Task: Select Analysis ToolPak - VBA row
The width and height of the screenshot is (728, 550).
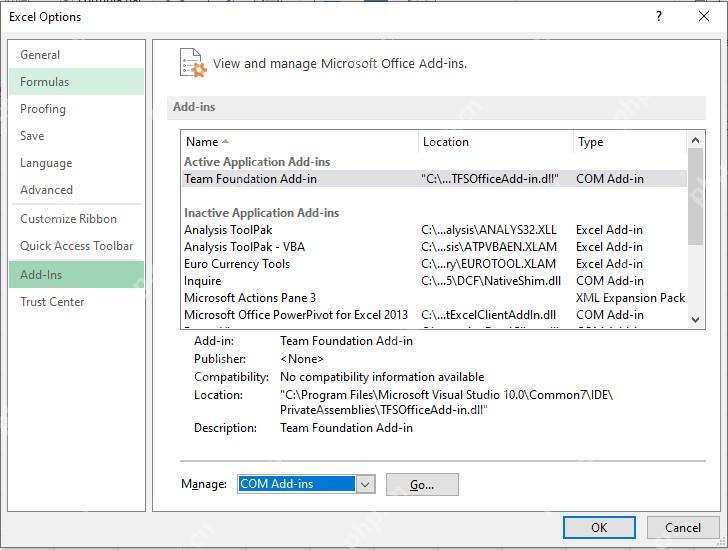Action: click(434, 246)
